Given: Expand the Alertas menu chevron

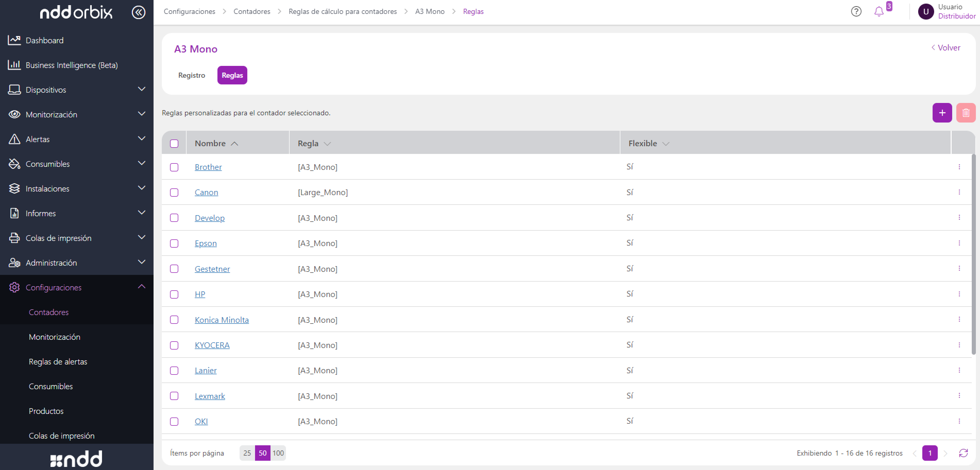Looking at the screenshot, I should point(141,138).
